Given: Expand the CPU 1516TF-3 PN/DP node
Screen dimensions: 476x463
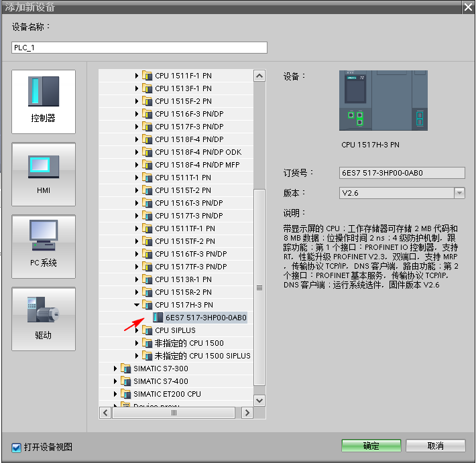Looking at the screenshot, I should [x=137, y=254].
